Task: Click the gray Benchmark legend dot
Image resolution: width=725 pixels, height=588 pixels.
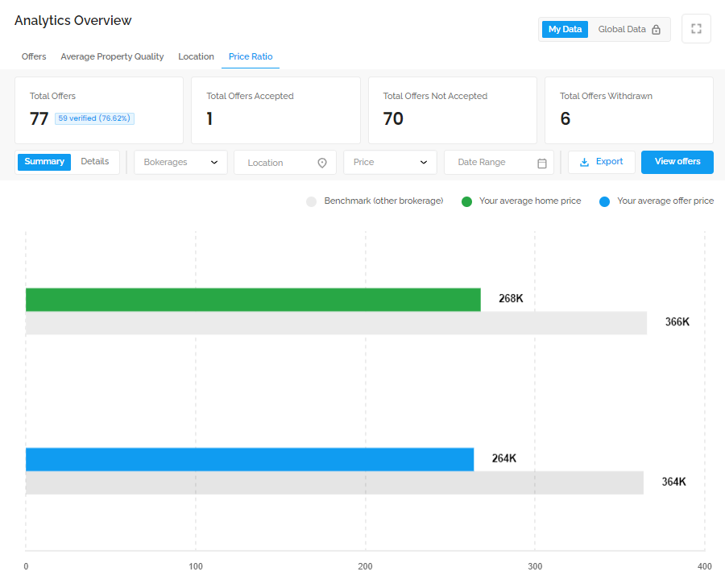Action: tap(311, 201)
